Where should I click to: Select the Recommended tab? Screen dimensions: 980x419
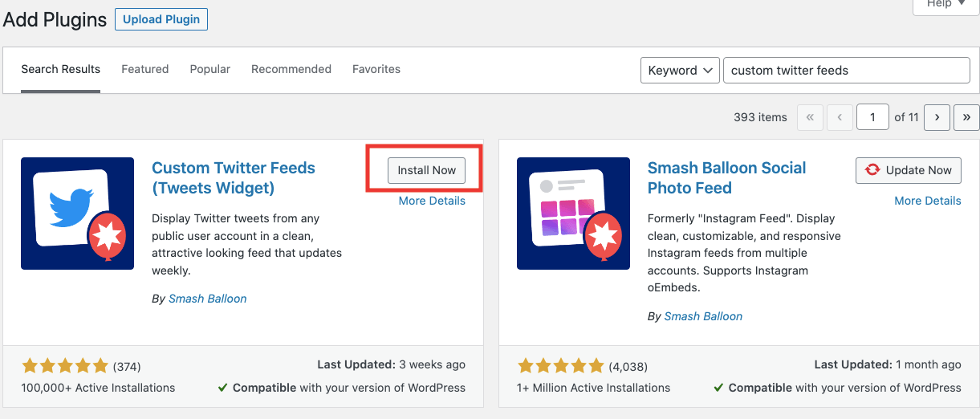tap(291, 69)
